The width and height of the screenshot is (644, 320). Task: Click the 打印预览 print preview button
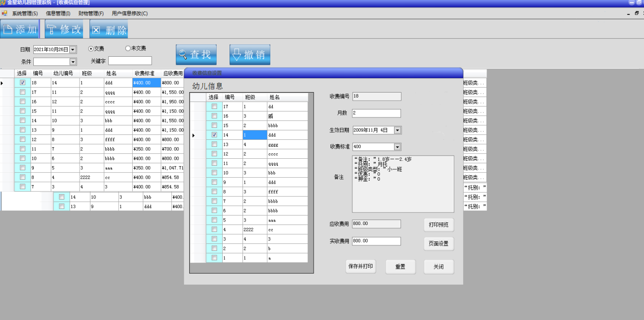pos(439,225)
